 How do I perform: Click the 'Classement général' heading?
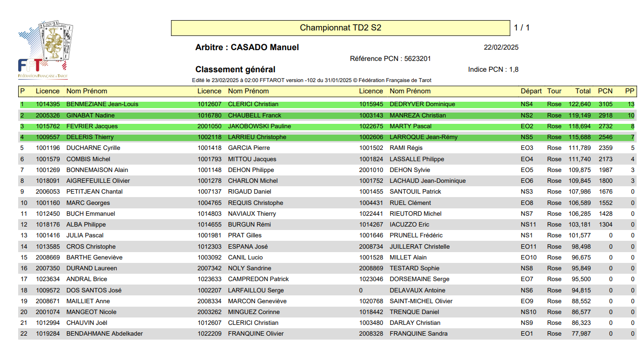(x=235, y=70)
